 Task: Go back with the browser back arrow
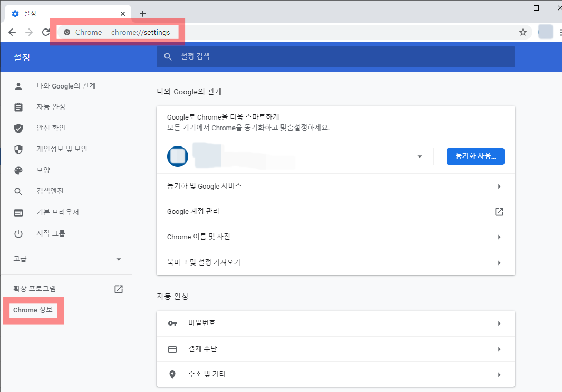click(12, 32)
